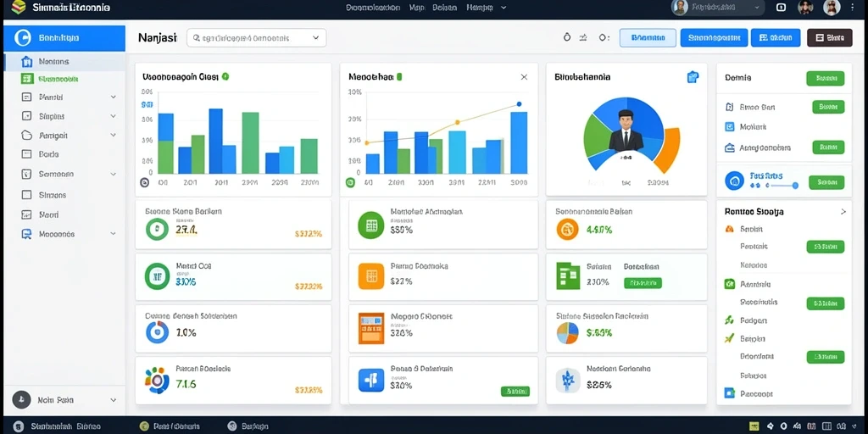Expand the Rentoe Stootja section arrow
Viewport: 868px width, 434px height.
tap(843, 211)
